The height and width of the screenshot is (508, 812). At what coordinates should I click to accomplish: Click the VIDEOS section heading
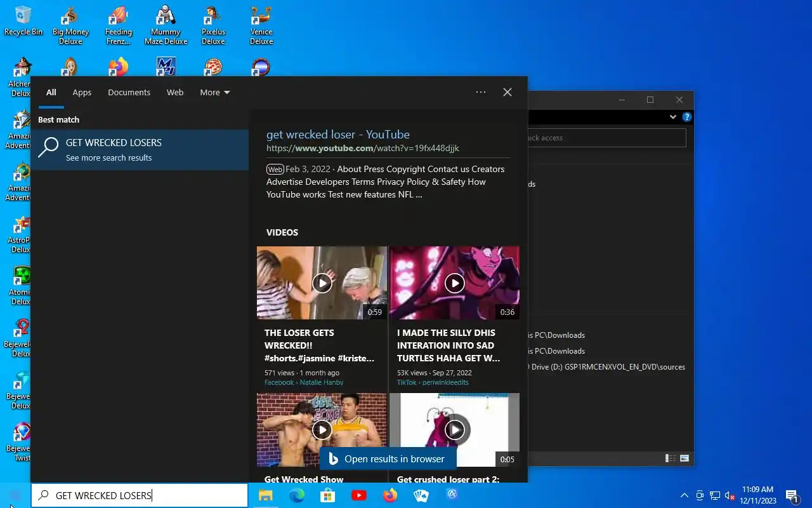282,232
